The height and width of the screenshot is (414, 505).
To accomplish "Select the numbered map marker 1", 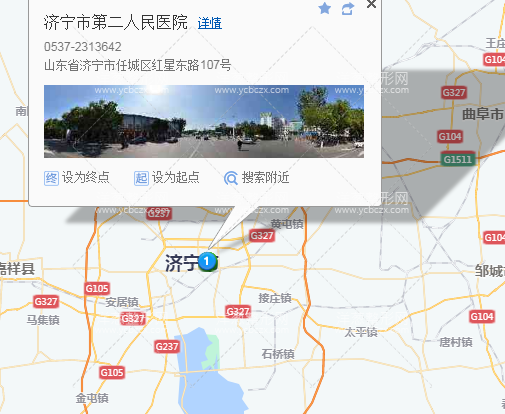I will pos(207,262).
